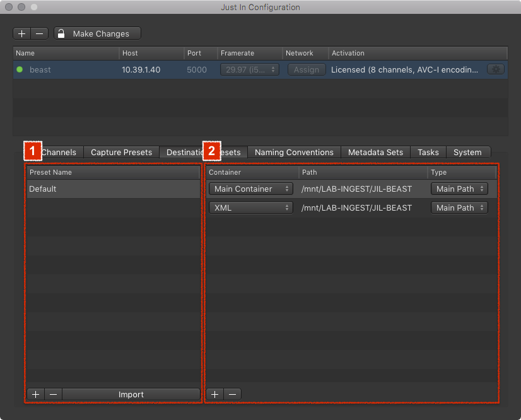
Task: Click the Network column header
Action: (305, 53)
